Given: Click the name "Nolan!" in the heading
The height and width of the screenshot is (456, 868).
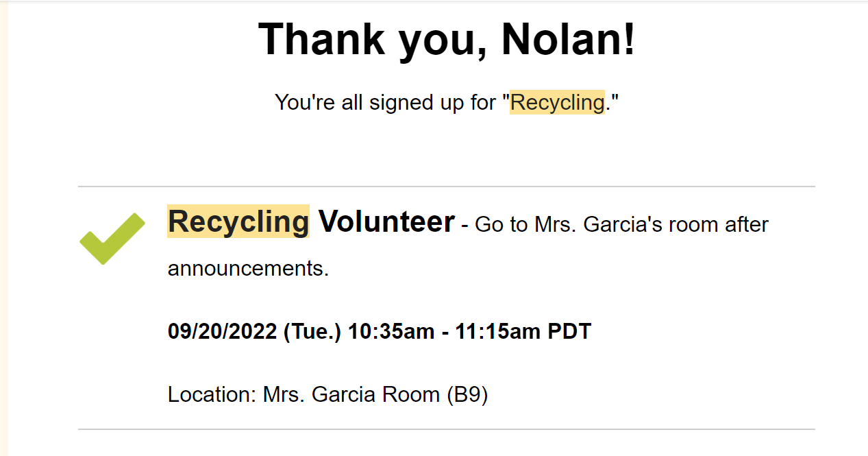Looking at the screenshot, I should click(569, 38).
